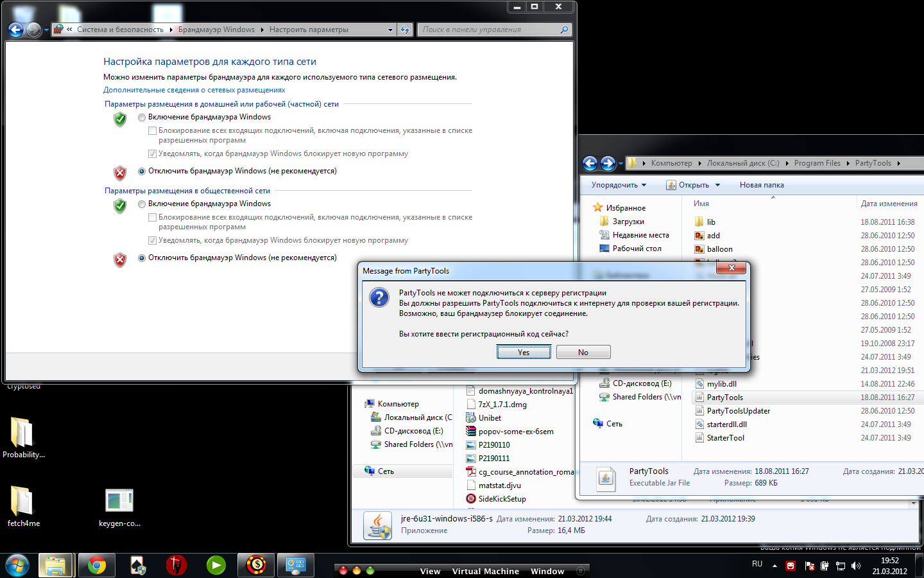Viewport: 924px width, 578px height.
Task: Select the add image file icon
Action: tap(699, 235)
